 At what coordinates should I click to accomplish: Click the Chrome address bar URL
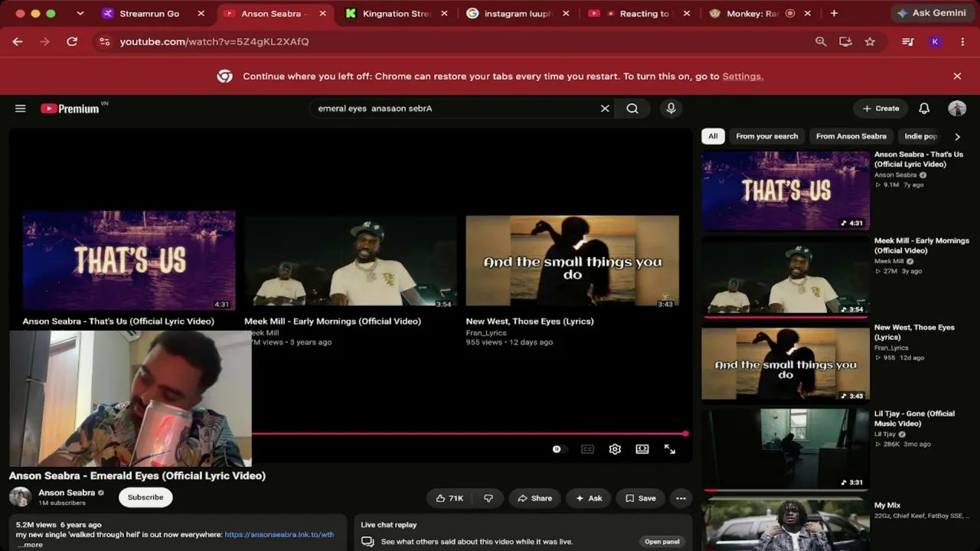pos(214,41)
